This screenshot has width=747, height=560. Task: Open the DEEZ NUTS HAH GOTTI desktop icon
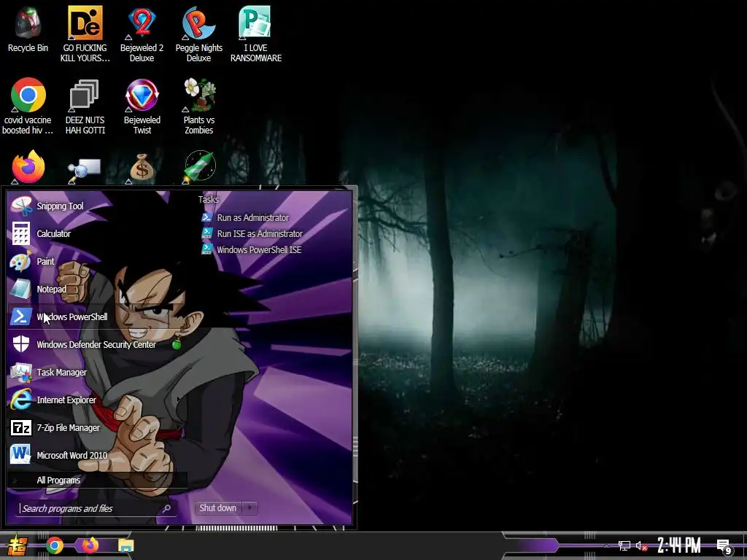85,106
